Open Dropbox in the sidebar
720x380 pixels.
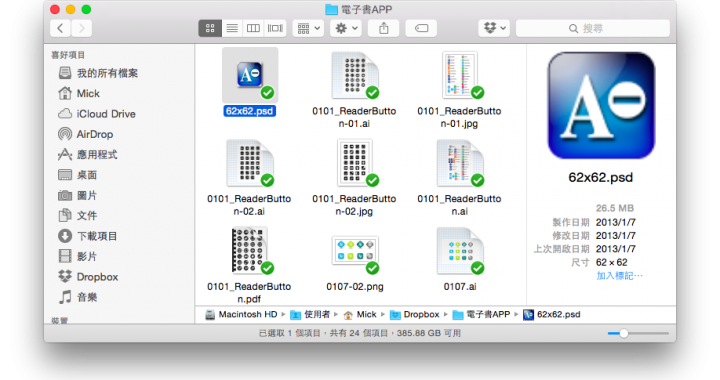[88, 277]
